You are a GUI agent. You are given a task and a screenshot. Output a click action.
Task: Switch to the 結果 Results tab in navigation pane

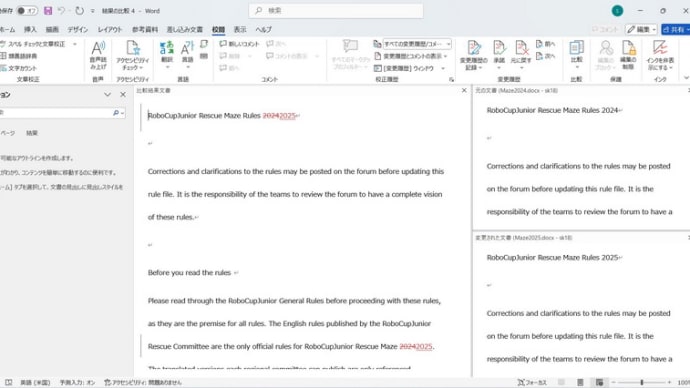coord(32,133)
